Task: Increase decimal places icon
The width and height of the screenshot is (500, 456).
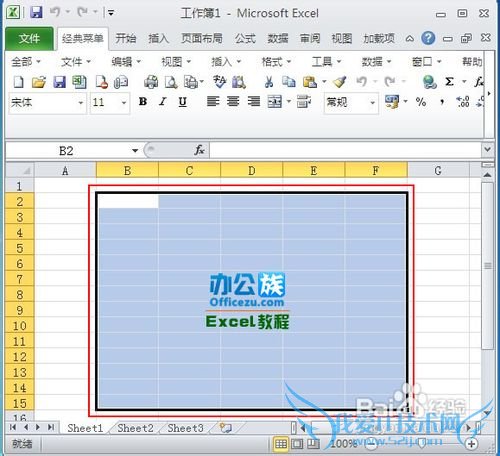Action: pos(463,102)
